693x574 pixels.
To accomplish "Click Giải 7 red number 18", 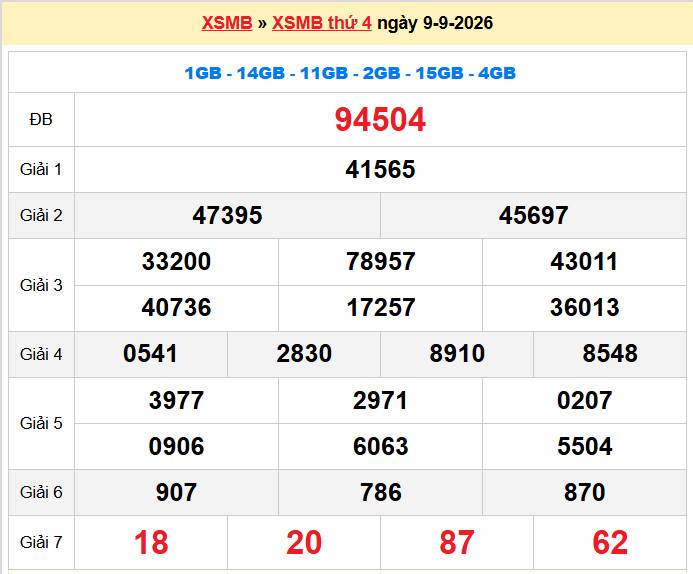I will click(151, 543).
